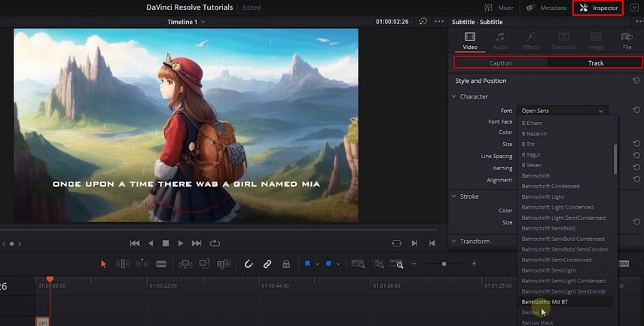Open the marker color dropdown arrow
Image resolution: width=644 pixels, height=326 pixels.
pos(338,264)
